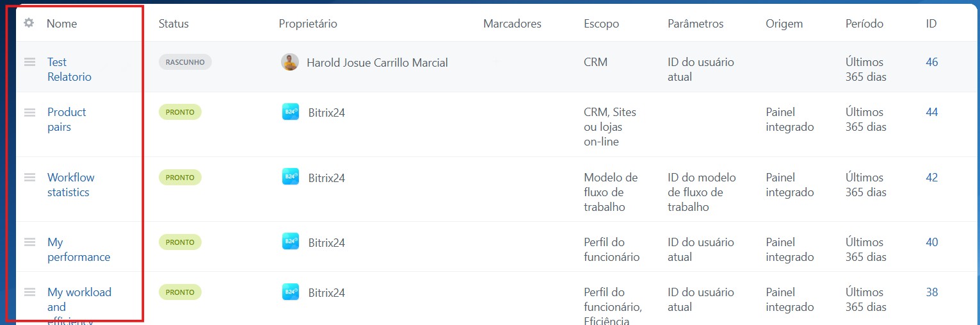Click the RASCUNHO status badge
Screen dimensions: 980x325
click(185, 62)
